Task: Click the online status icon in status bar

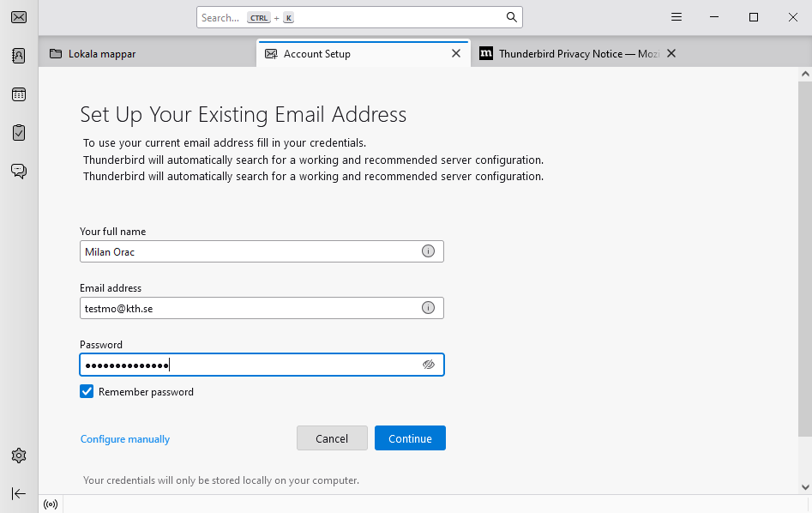Action: tap(51, 504)
